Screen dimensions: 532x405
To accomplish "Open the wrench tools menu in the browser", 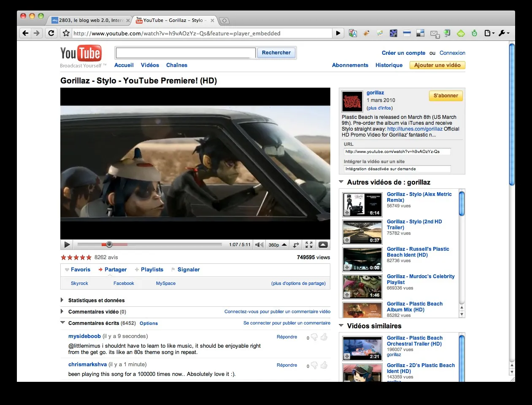I will [x=504, y=33].
